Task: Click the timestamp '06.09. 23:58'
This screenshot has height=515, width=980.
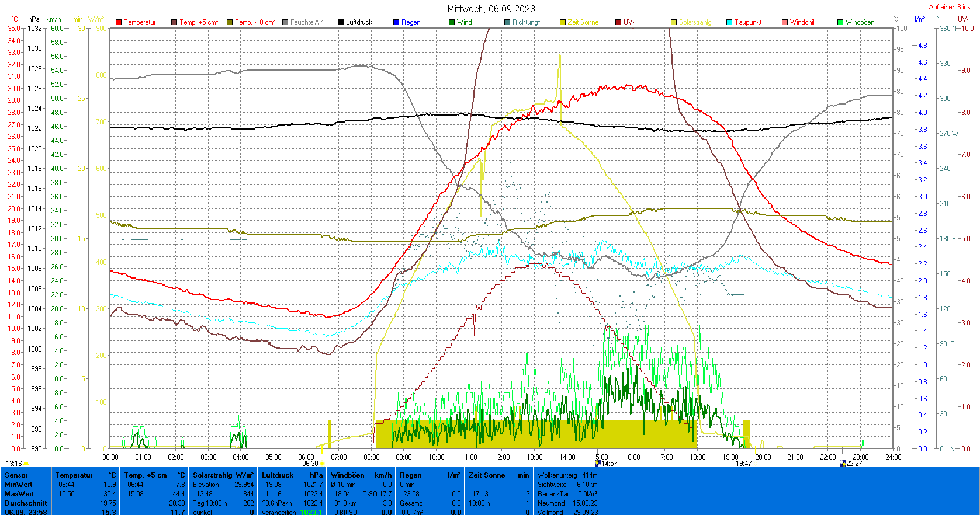Action: click(x=26, y=512)
